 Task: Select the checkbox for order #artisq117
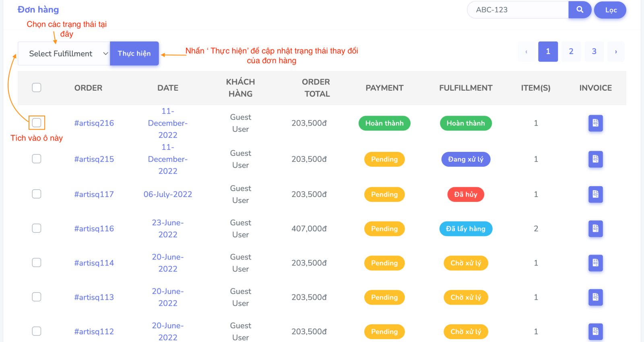point(37,194)
